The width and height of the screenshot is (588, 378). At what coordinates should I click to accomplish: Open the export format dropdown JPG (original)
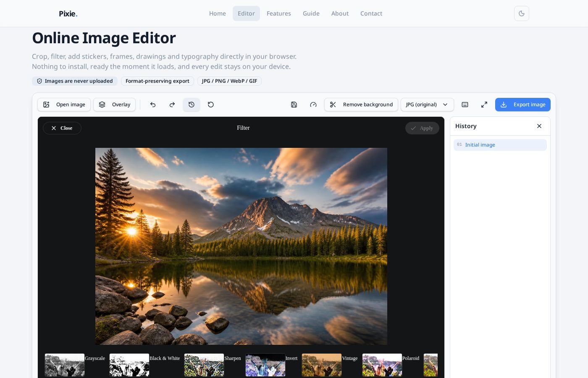427,105
